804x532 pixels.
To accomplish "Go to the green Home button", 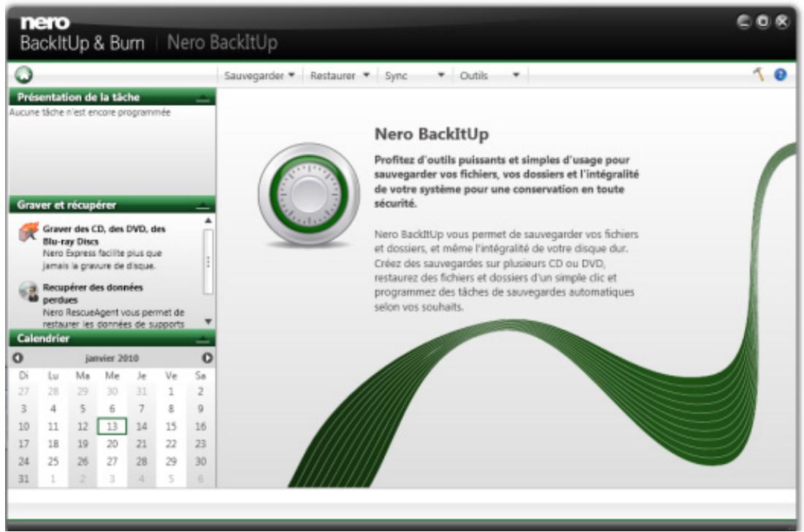I will [23, 75].
